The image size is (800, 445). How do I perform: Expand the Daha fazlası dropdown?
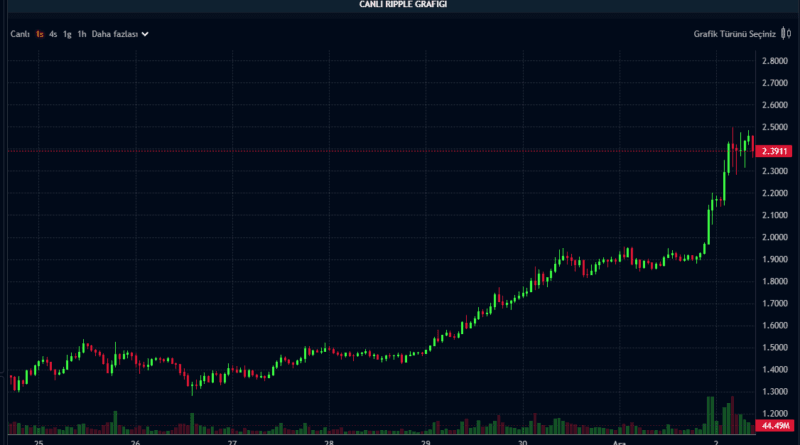point(120,34)
